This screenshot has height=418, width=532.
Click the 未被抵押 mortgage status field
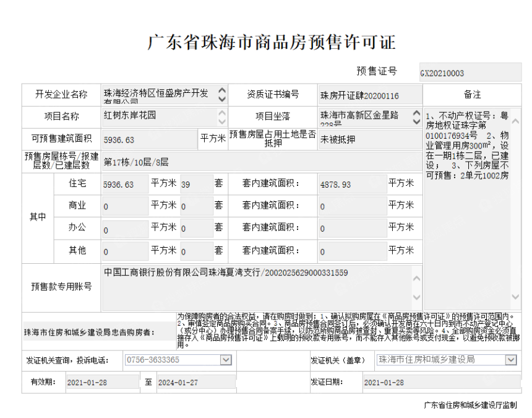pyautogui.click(x=370, y=139)
